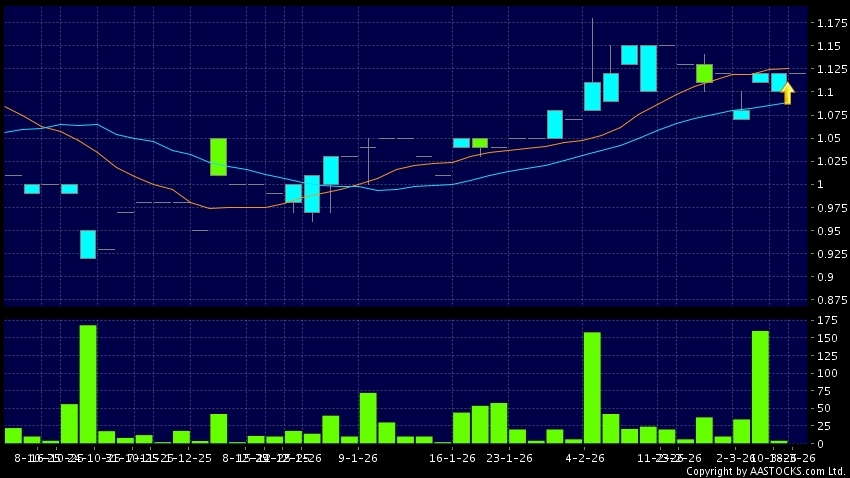Click the 9-1-26 date label

(x=357, y=457)
